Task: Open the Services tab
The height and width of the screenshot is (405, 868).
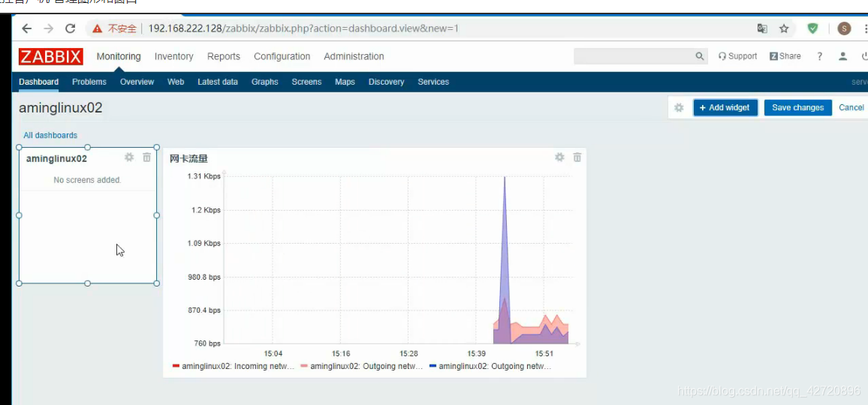Action: click(433, 82)
